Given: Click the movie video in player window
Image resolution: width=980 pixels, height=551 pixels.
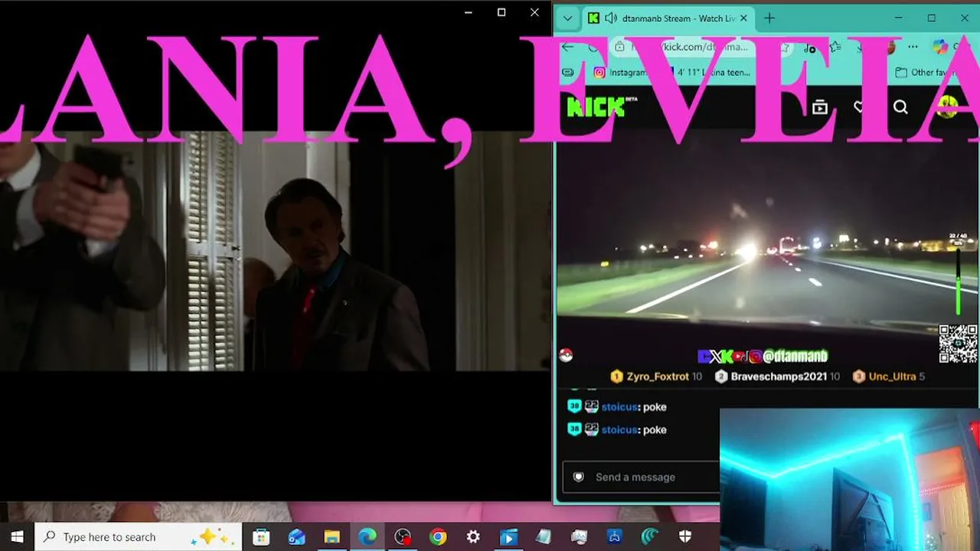Looking at the screenshot, I should 276,251.
